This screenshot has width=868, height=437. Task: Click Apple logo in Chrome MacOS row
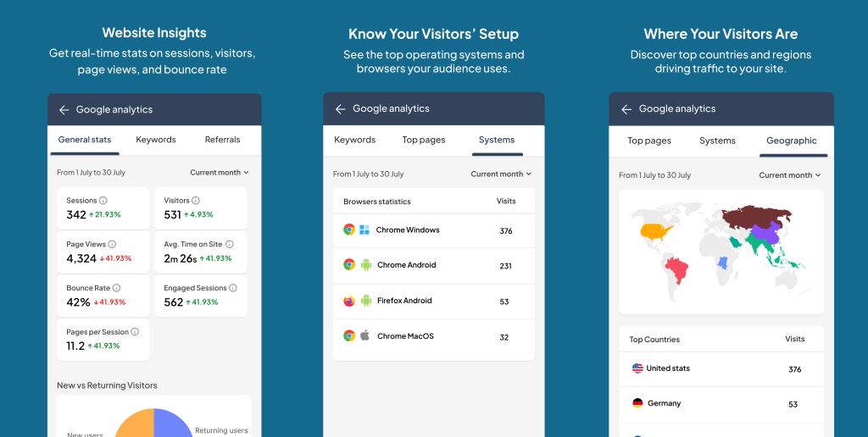click(364, 335)
